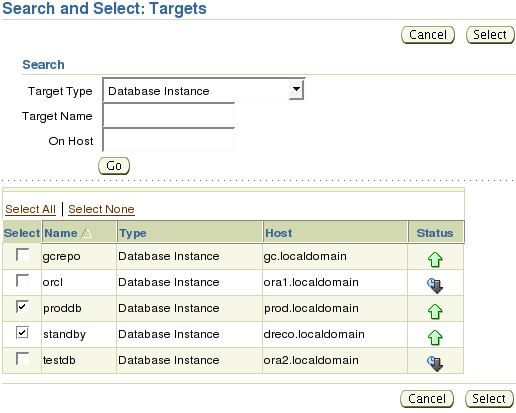Viewport: 516px width, 413px height.
Task: Click the Database Instance type for gcrepo
Action: click(169, 256)
